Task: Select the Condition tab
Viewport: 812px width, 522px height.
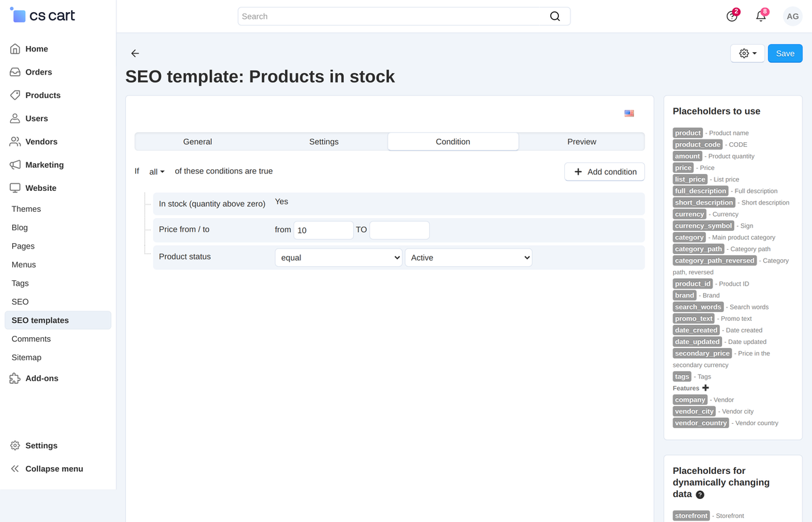Action: click(x=453, y=142)
